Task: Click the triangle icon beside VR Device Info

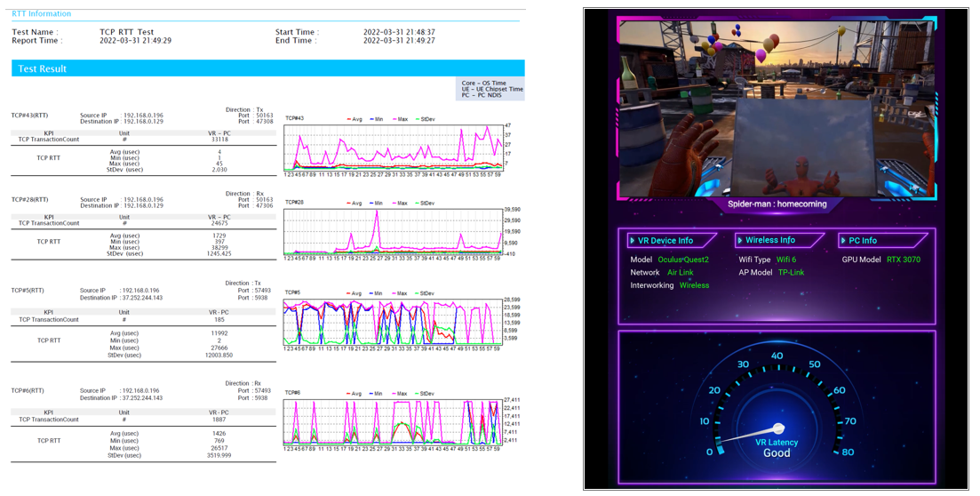Action: point(632,241)
